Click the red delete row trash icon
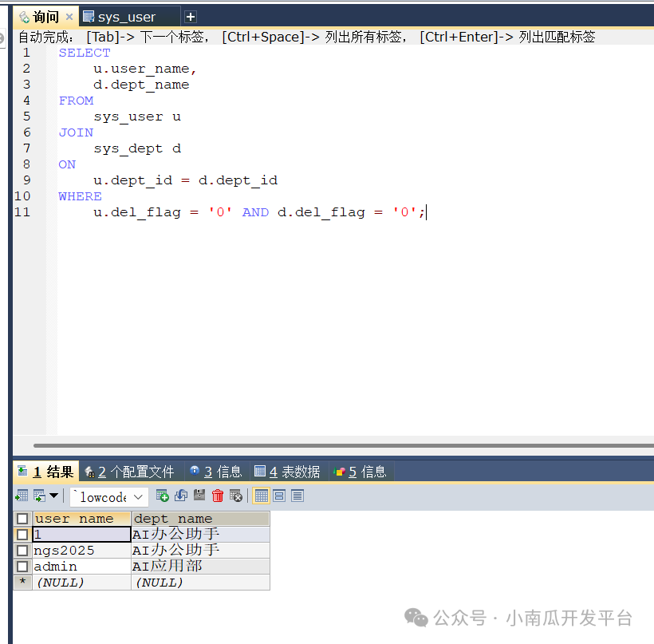654x644 pixels. click(218, 496)
